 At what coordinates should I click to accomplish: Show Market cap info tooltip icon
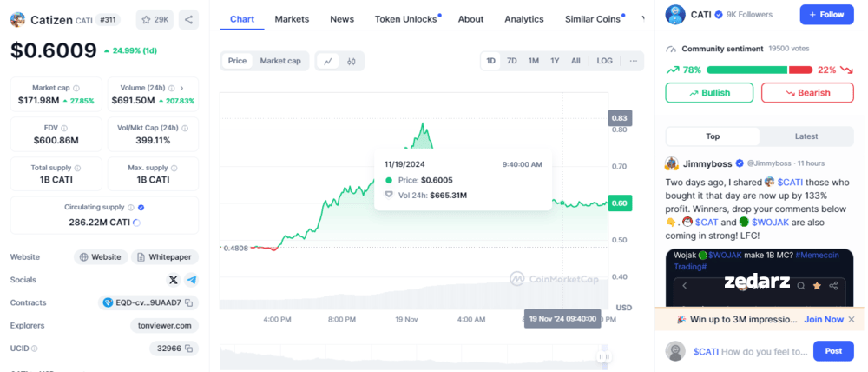pos(76,88)
